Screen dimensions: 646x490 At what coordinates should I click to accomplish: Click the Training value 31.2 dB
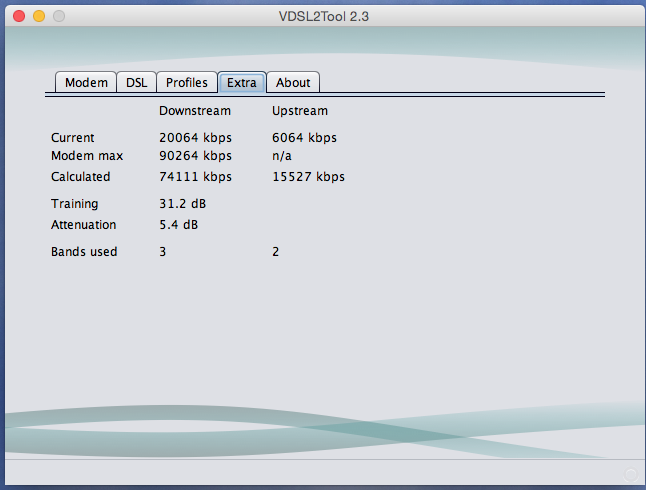click(182, 204)
